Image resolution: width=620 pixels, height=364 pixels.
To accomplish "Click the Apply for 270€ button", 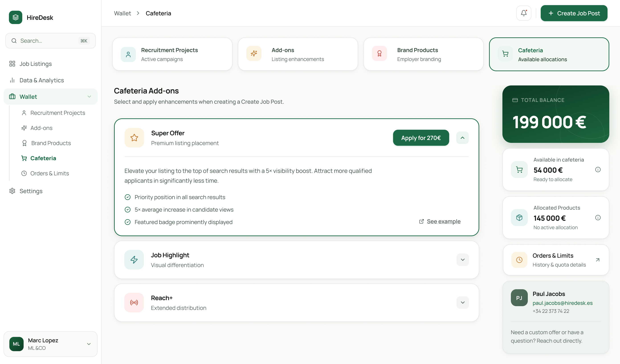I will coord(421,138).
